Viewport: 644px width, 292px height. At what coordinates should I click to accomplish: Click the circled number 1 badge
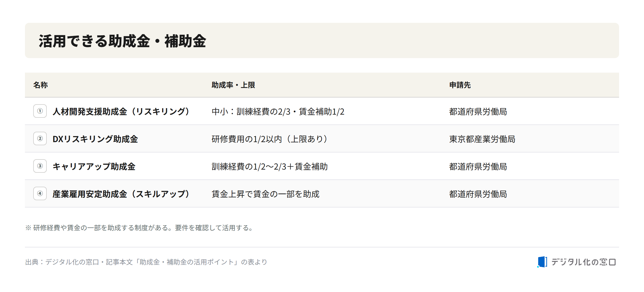(x=40, y=111)
